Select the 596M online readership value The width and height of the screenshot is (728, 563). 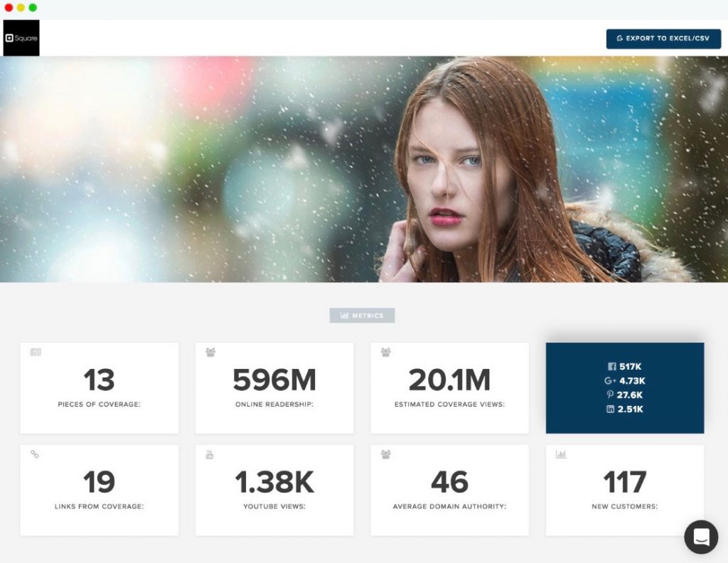point(274,380)
